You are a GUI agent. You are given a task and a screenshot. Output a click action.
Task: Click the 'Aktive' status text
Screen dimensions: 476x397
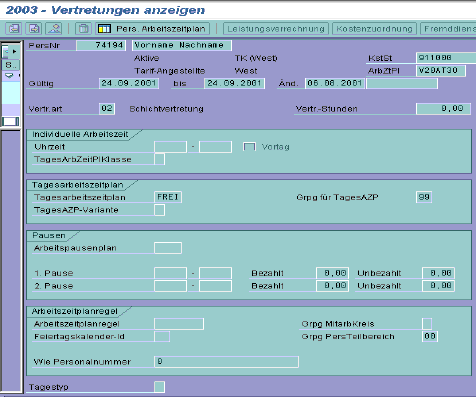(x=146, y=58)
